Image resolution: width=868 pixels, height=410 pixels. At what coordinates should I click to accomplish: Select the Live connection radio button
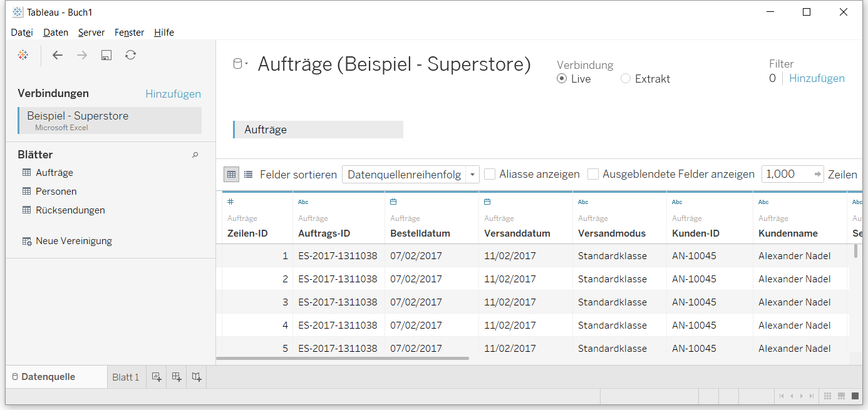click(562, 79)
